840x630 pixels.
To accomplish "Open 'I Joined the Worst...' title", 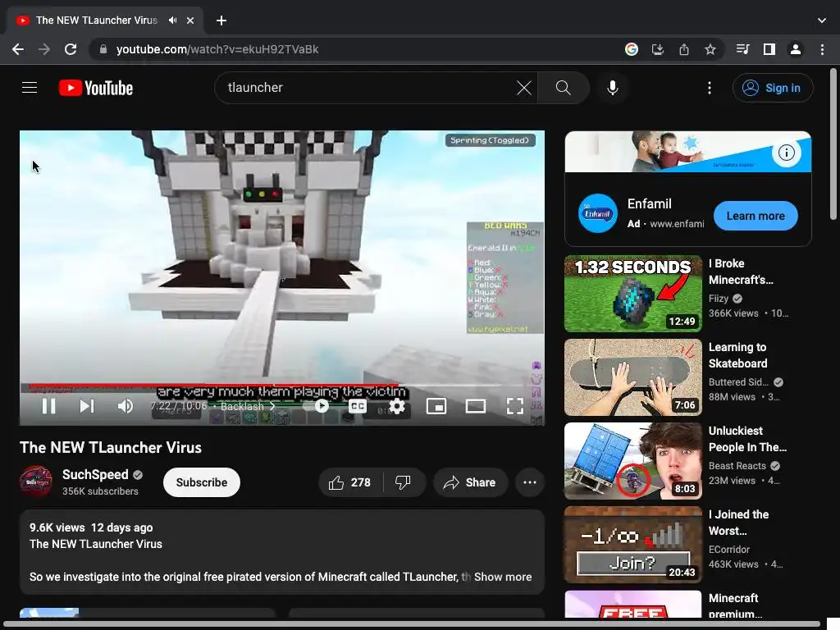I will 738,523.
